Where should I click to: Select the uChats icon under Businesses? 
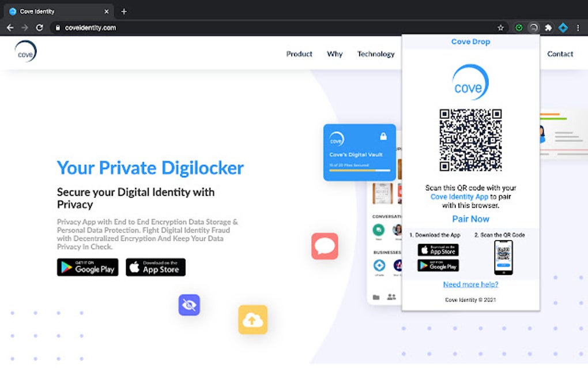tap(379, 266)
